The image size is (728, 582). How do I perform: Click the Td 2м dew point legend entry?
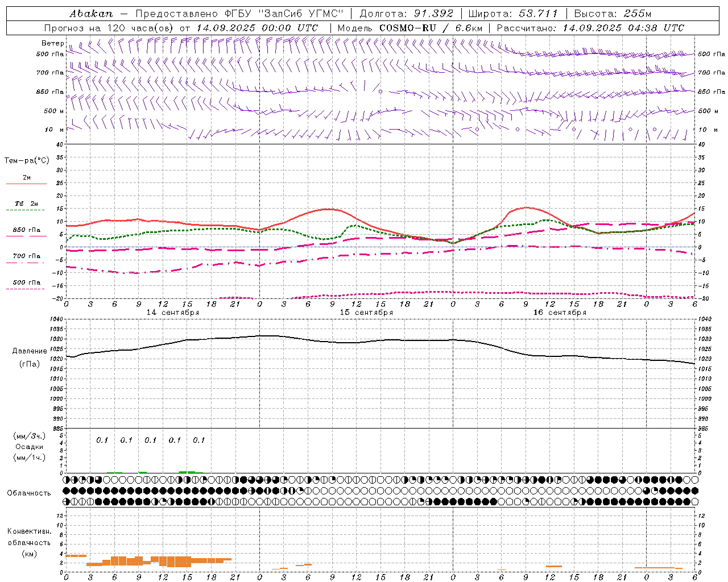point(27,203)
